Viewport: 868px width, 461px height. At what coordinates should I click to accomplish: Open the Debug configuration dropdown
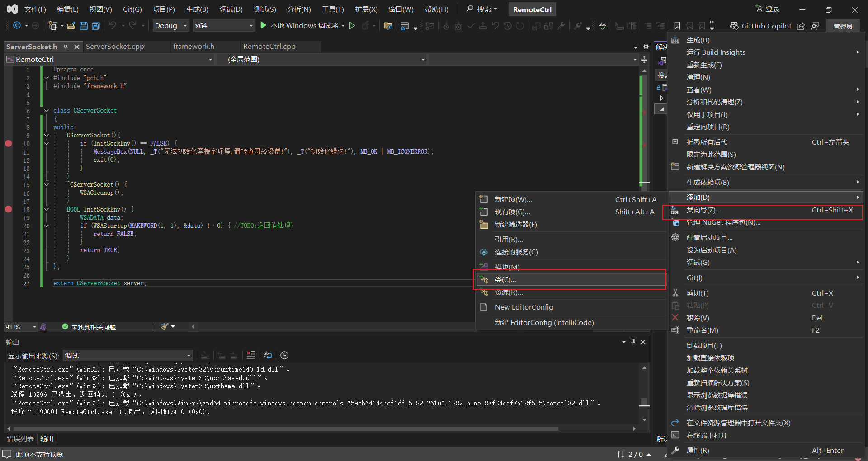click(171, 26)
